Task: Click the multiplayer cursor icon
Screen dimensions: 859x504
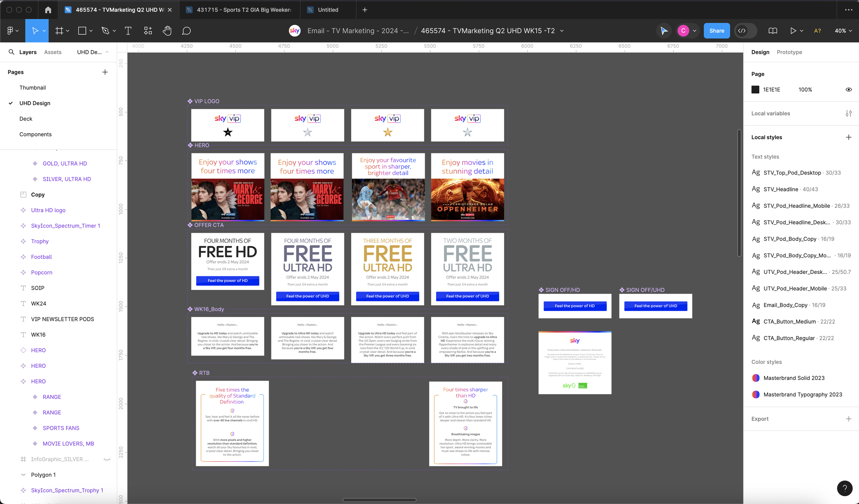Action: (664, 31)
